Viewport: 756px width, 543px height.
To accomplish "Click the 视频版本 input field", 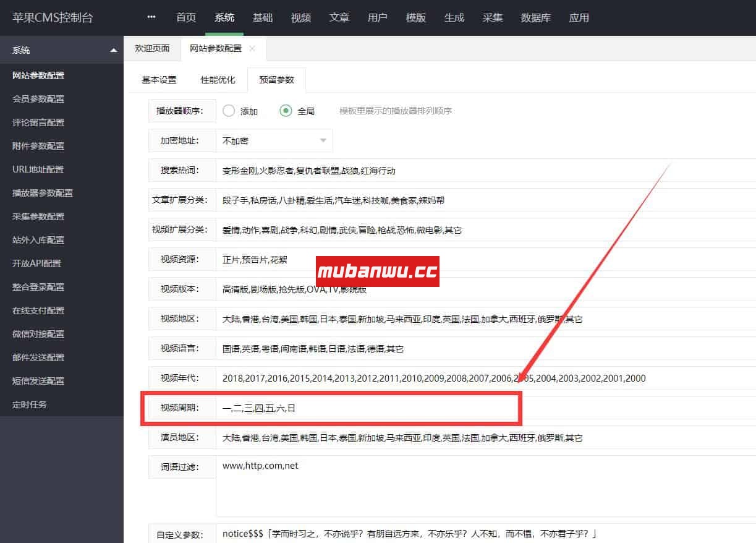I will [x=486, y=289].
